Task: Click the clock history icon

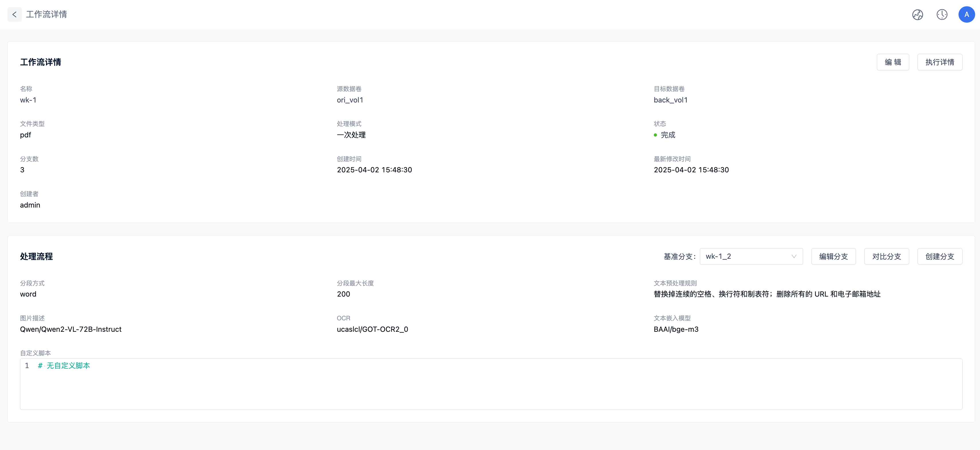Action: coord(942,14)
